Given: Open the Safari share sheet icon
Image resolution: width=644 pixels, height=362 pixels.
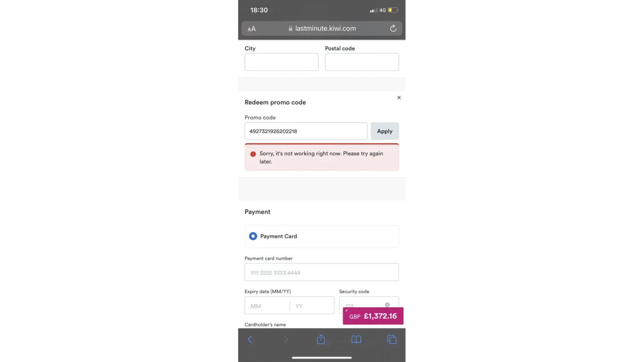Looking at the screenshot, I should pyautogui.click(x=321, y=339).
